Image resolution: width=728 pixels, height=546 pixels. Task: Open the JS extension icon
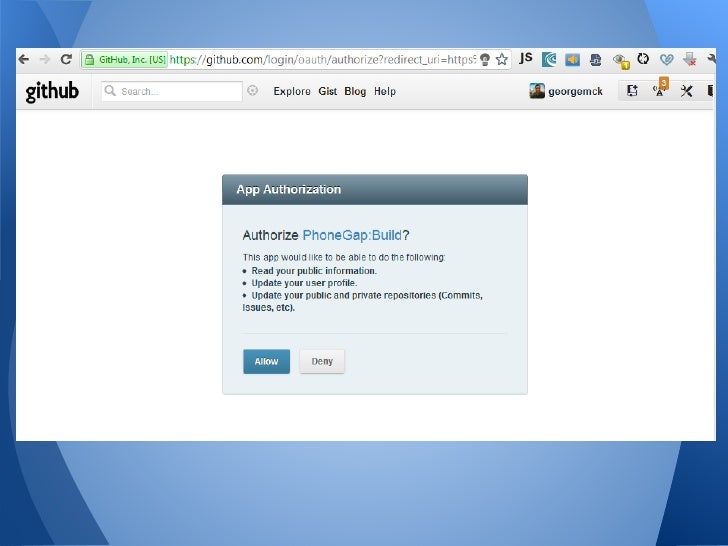[526, 58]
